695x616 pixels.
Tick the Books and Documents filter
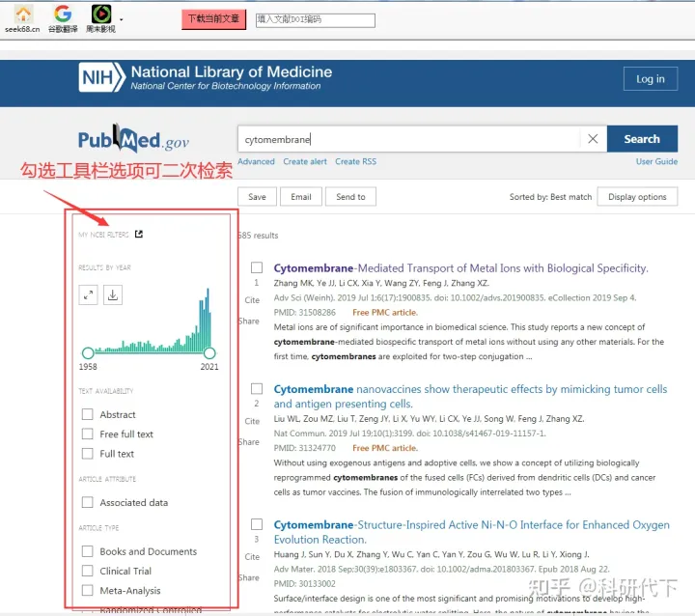87,551
